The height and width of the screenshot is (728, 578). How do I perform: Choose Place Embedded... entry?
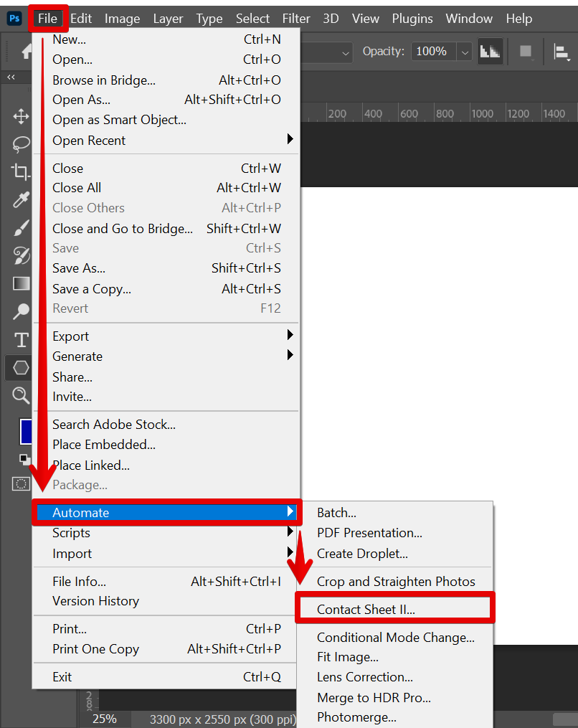pos(166,444)
